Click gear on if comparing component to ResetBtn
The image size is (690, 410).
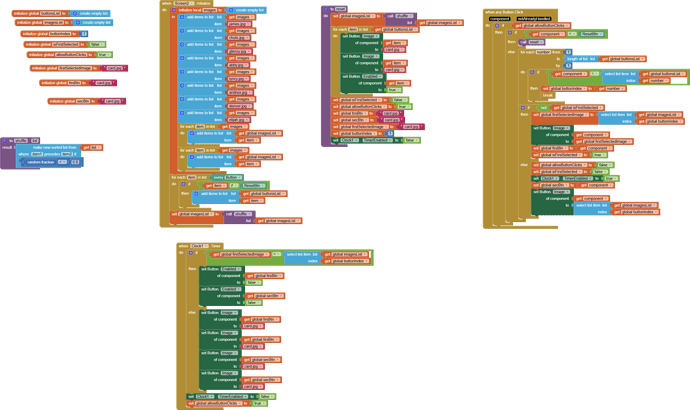(510, 33)
